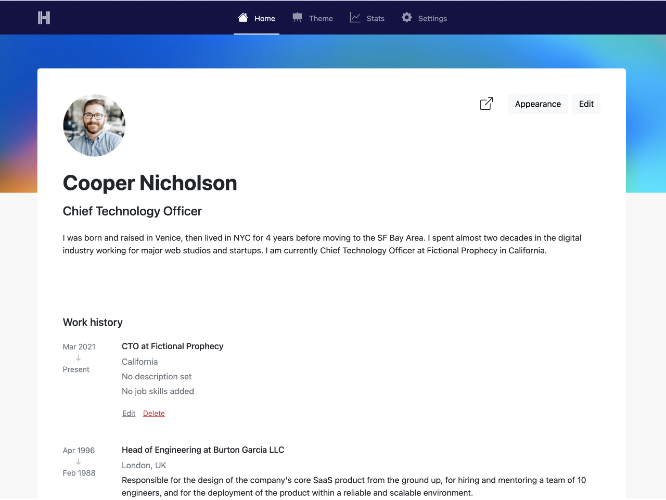
Task: Click the bio paragraph about Venice
Action: (x=322, y=244)
